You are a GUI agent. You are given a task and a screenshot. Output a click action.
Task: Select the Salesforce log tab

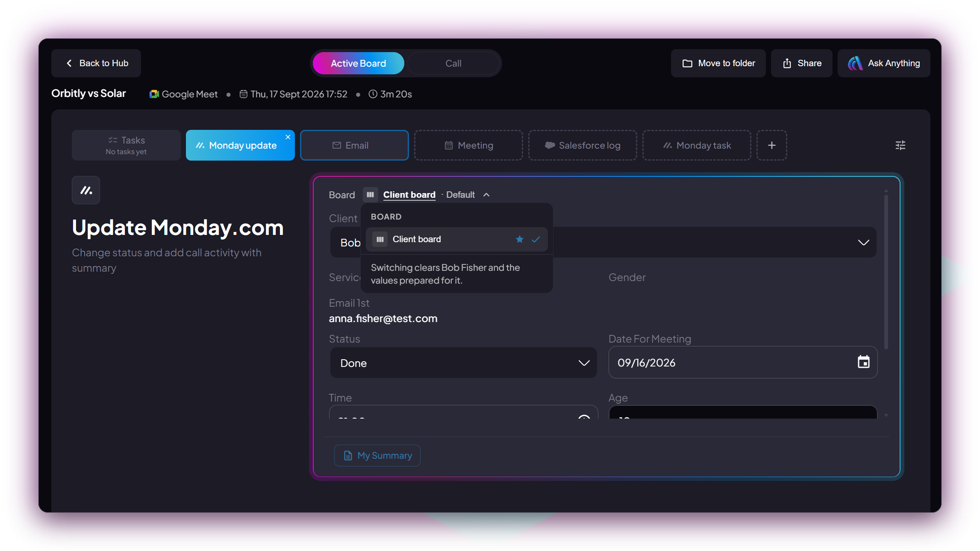click(583, 145)
